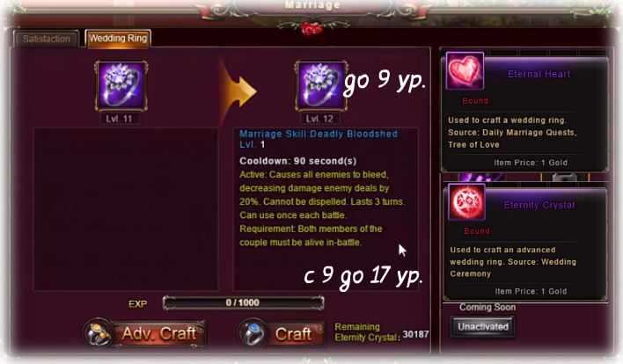Open the Wedding Ring tab
The width and height of the screenshot is (623, 364).
click(x=118, y=39)
